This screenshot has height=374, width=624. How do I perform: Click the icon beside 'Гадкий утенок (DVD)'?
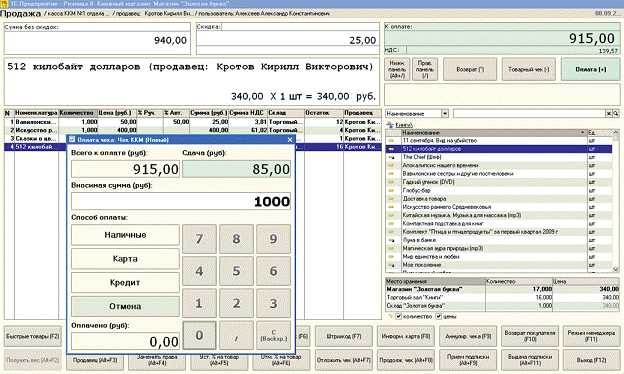coord(391,182)
